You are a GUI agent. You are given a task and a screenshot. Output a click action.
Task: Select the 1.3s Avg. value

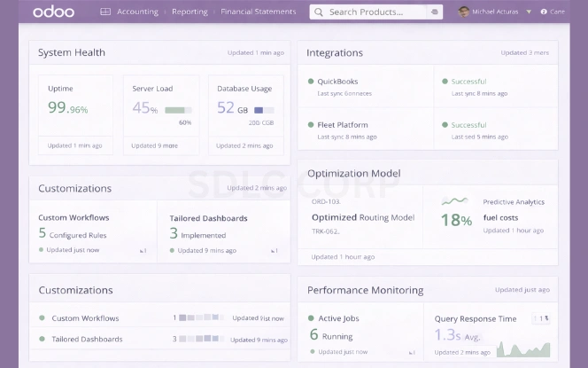[457, 335]
